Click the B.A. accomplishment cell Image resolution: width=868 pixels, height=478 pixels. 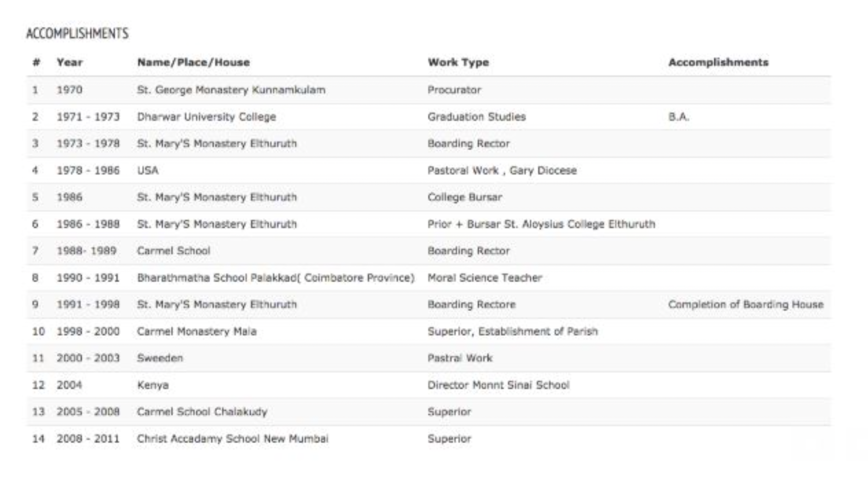click(x=678, y=117)
